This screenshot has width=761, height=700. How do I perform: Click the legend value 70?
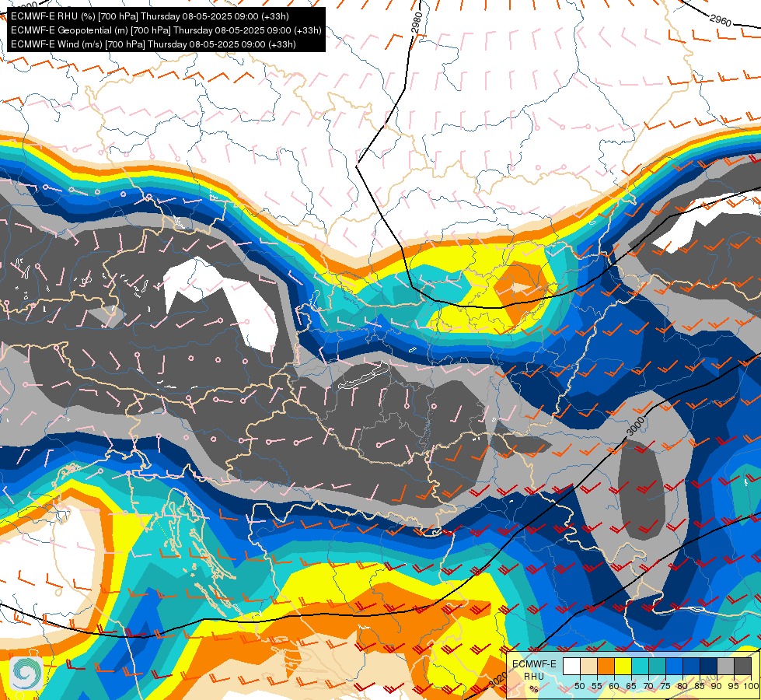click(x=648, y=686)
